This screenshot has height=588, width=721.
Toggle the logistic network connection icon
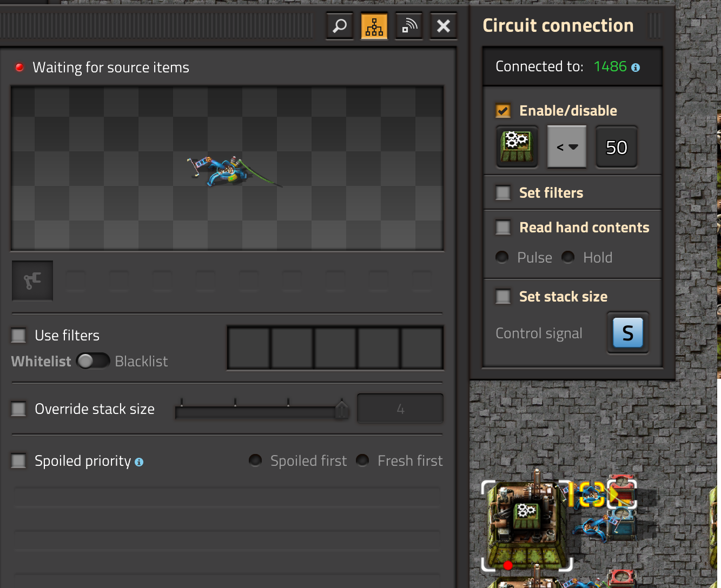409,26
